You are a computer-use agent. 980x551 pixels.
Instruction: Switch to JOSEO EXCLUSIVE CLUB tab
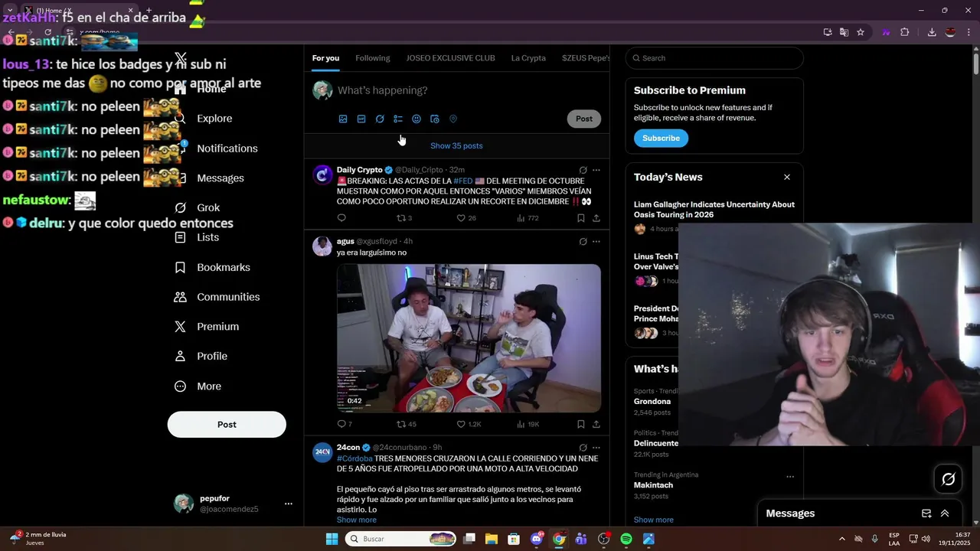point(450,58)
